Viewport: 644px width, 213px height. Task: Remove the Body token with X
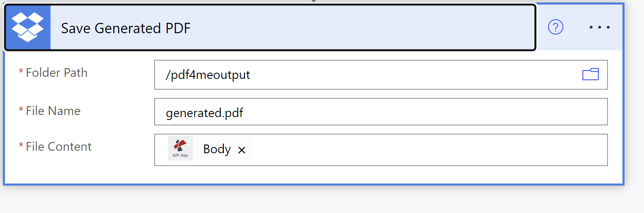[242, 150]
